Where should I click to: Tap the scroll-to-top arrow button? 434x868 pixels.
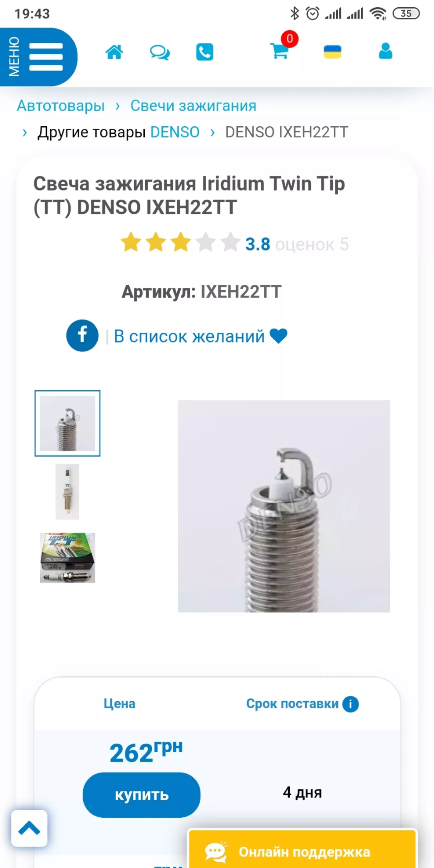click(x=29, y=828)
